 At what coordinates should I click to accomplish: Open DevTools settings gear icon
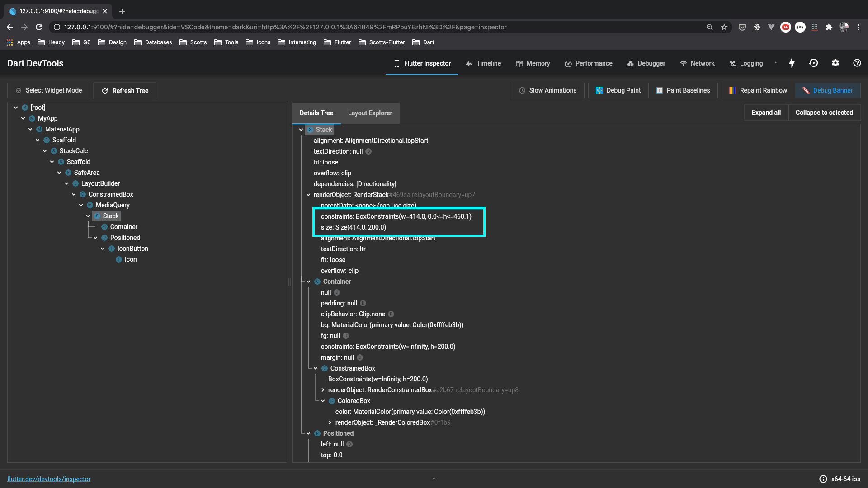pos(835,63)
